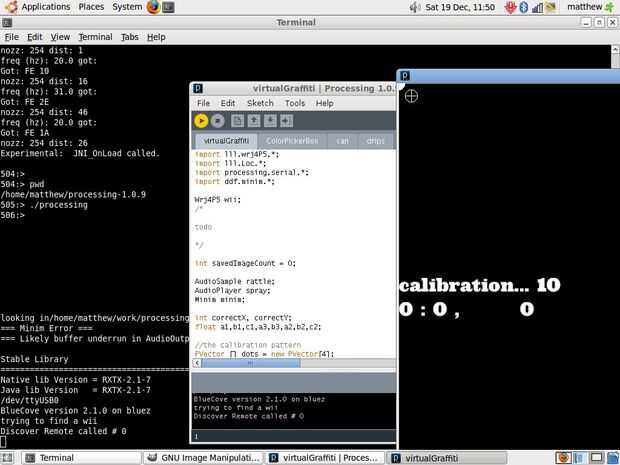Save the sketch using the down-arrow toolbar icon
The width and height of the screenshot is (620, 465).
[270, 121]
